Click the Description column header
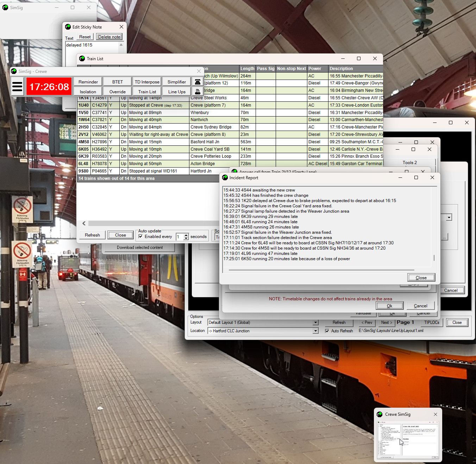The height and width of the screenshot is (464, 476). coord(356,69)
